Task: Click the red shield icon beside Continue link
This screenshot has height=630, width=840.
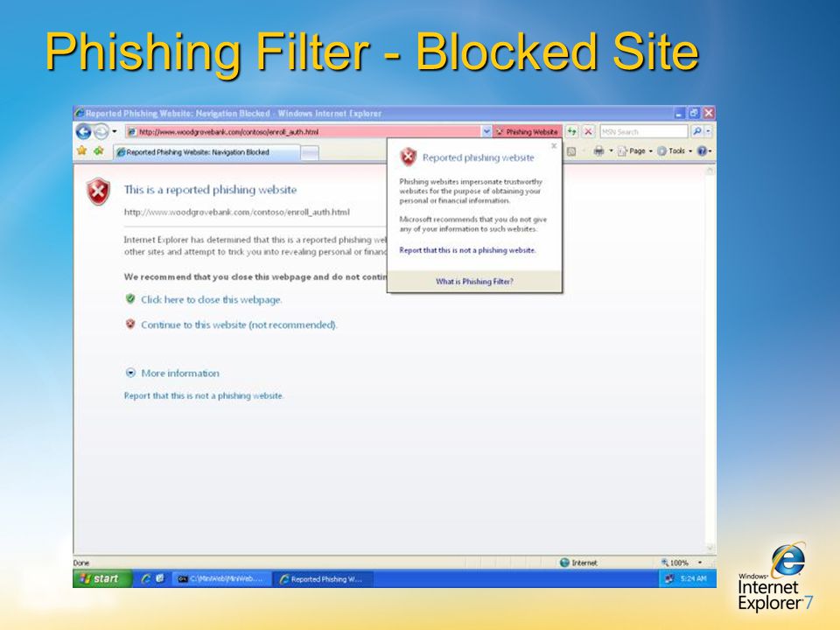Action: pos(130,324)
